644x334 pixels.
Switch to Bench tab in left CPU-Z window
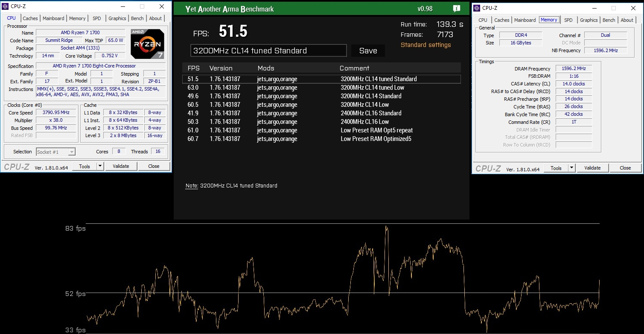click(137, 18)
